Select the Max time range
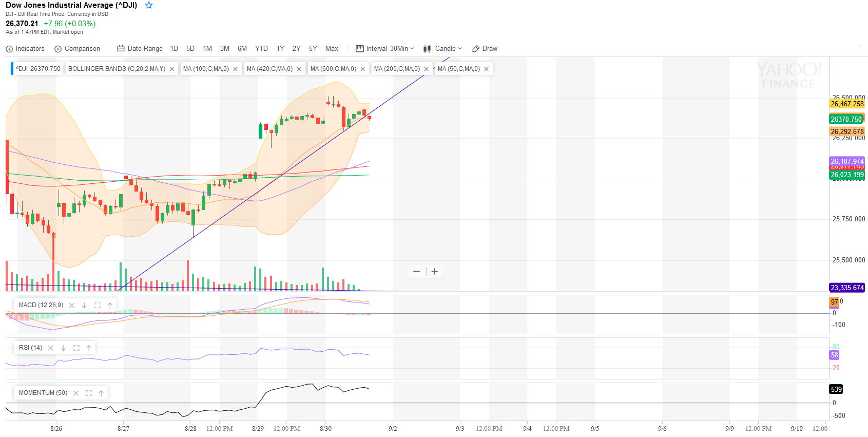The width and height of the screenshot is (868, 437). click(332, 49)
